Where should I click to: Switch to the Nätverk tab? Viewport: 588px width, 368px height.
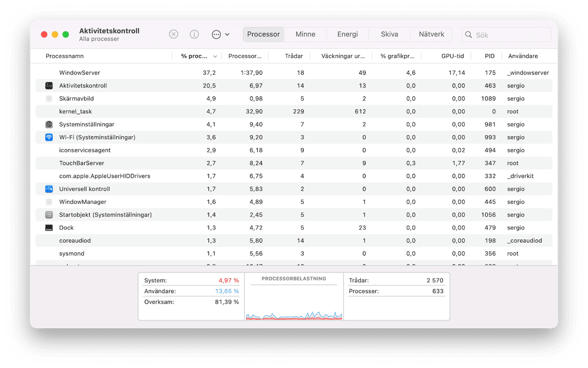tap(431, 34)
